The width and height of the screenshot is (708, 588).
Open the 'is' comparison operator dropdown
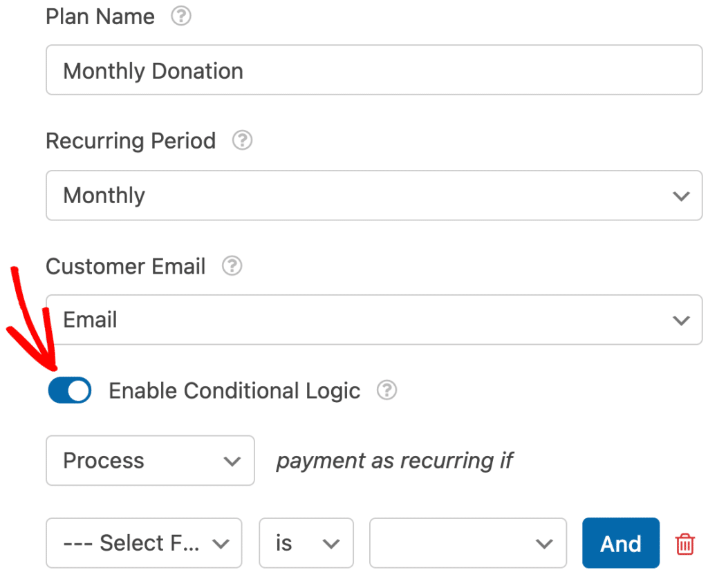pos(306,543)
